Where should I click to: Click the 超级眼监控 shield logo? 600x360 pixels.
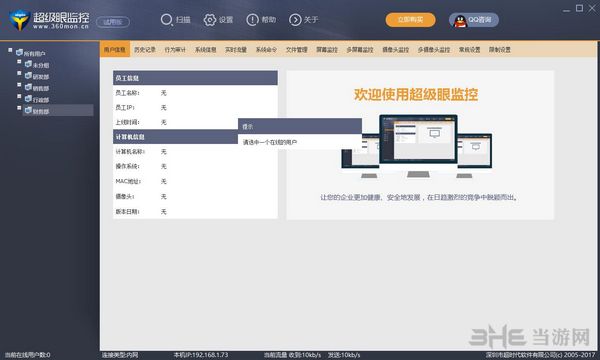19,20
